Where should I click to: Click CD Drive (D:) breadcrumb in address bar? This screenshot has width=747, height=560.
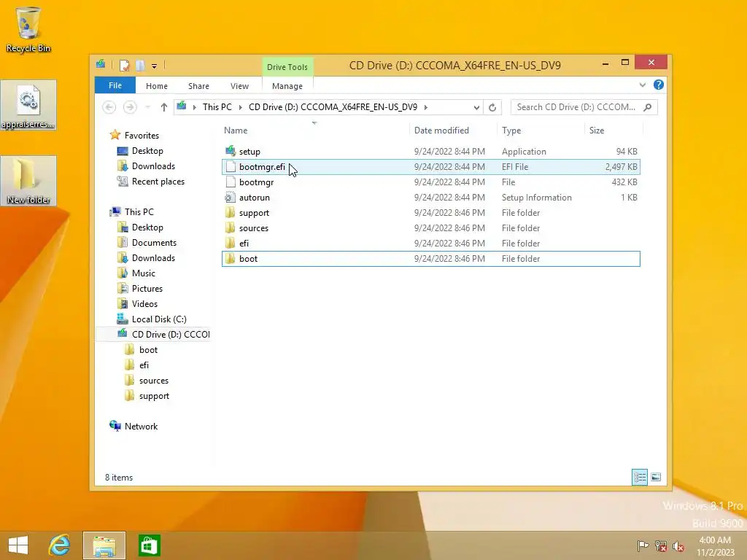[333, 107]
